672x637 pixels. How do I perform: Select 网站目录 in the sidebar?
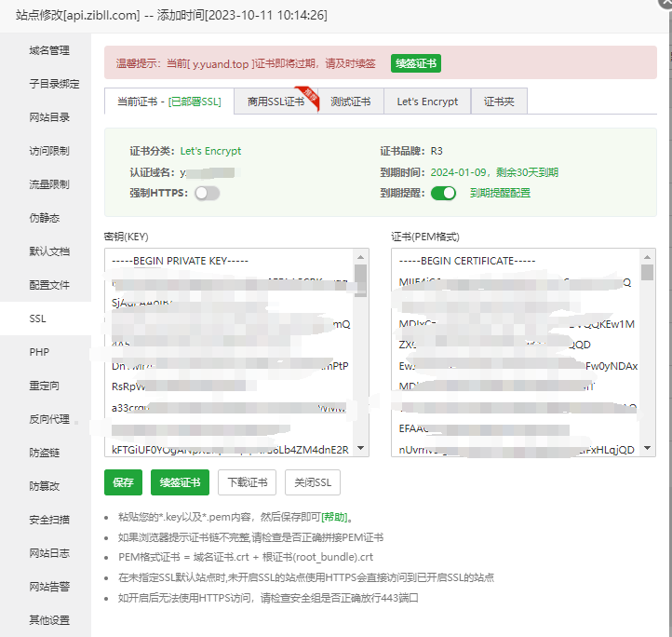pyautogui.click(x=48, y=117)
